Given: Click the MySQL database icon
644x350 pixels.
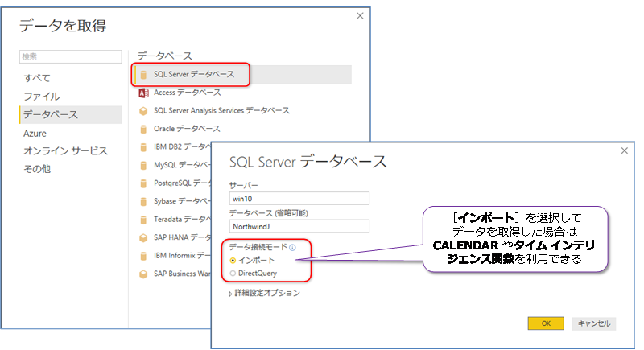Looking at the screenshot, I should 143,166.
